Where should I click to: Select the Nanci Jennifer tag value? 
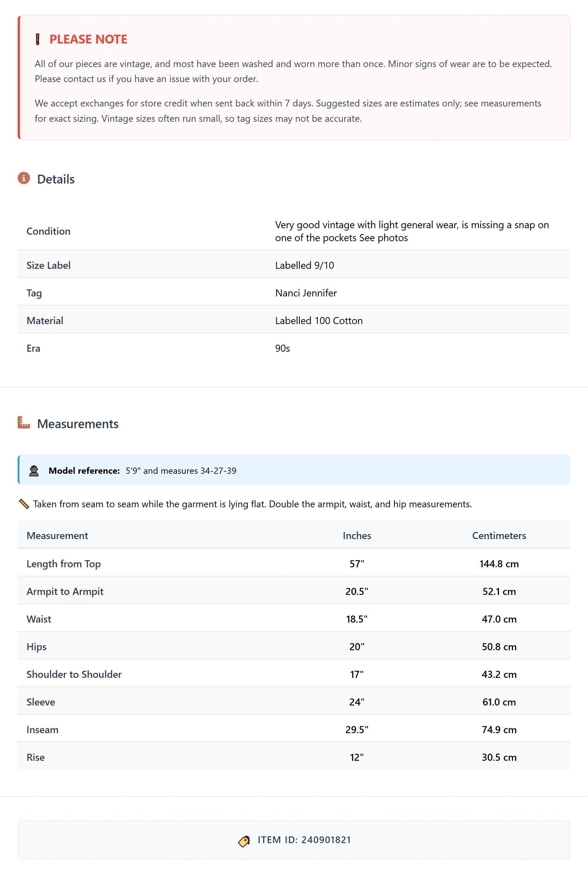[x=306, y=293]
